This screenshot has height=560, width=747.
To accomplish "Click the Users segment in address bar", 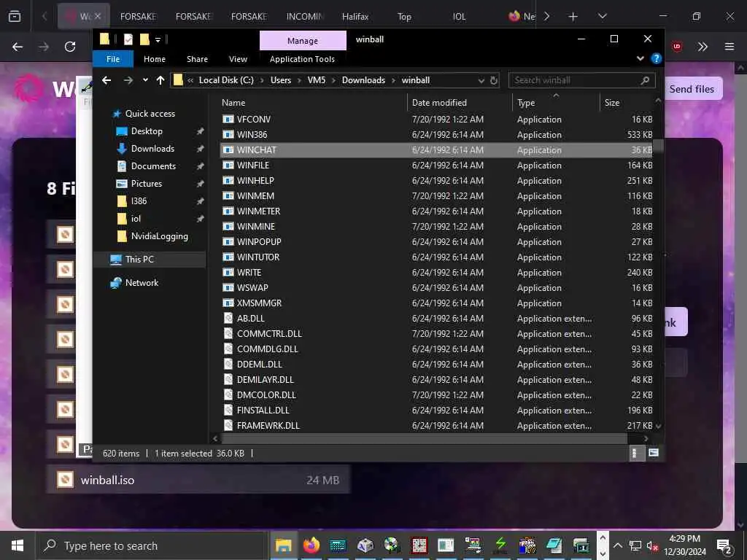I will tap(281, 80).
